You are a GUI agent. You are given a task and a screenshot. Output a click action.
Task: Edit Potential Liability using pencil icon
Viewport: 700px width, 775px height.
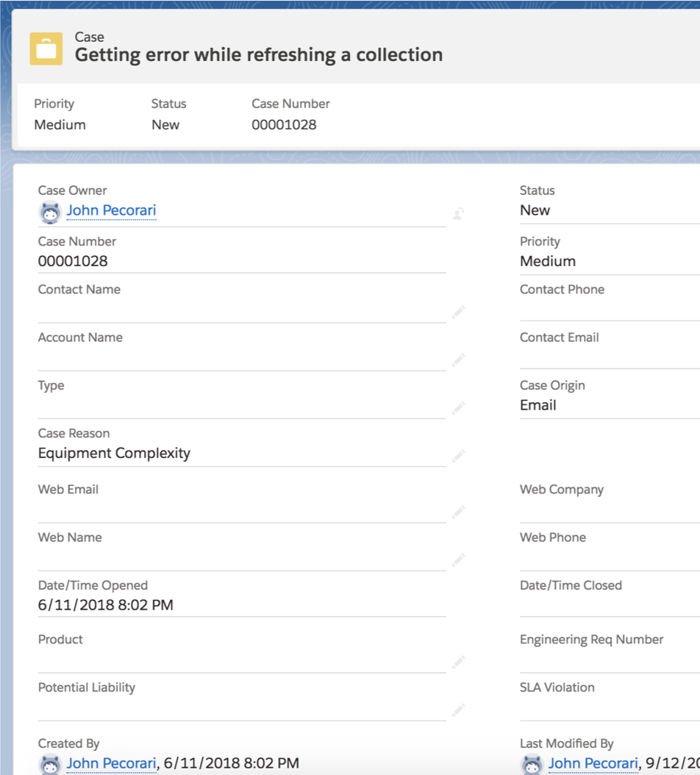(458, 710)
